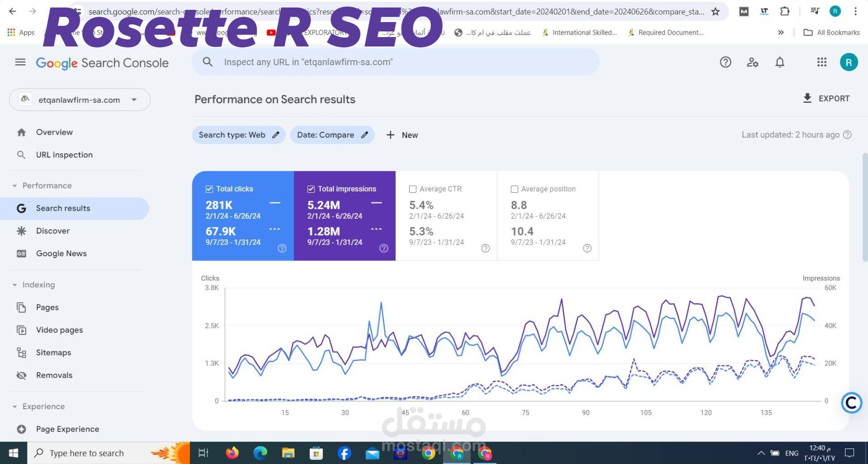Show more bookmarks with the double chevron

(781, 32)
